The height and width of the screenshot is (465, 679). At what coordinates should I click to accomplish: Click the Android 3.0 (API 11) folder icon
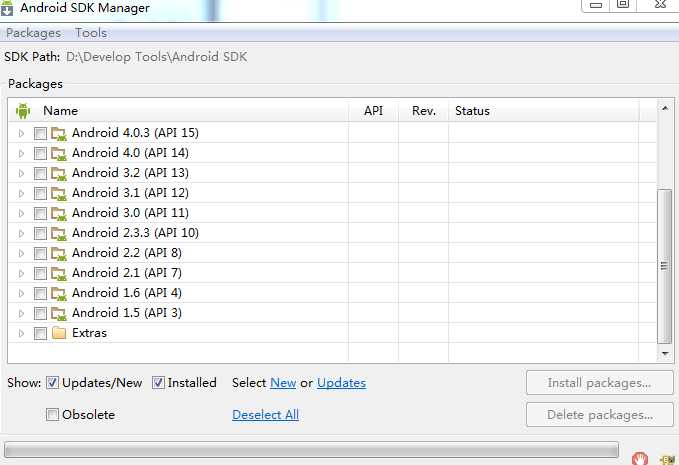pyautogui.click(x=58, y=213)
